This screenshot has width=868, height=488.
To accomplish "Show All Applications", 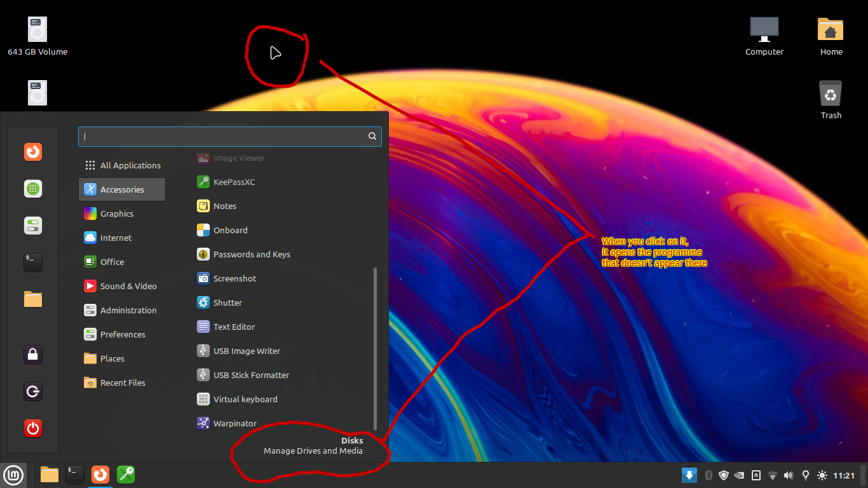I will (x=130, y=165).
